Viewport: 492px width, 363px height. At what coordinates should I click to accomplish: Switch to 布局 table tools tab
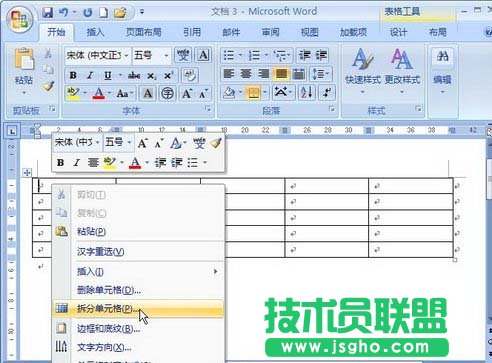[437, 32]
